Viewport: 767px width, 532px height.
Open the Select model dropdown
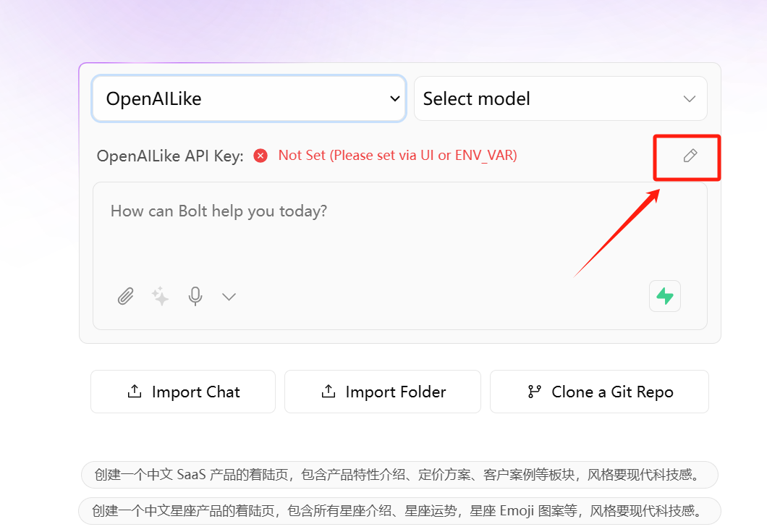561,98
